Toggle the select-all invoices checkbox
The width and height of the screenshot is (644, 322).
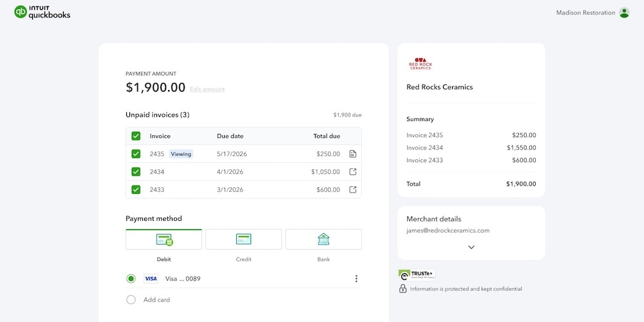click(x=136, y=136)
